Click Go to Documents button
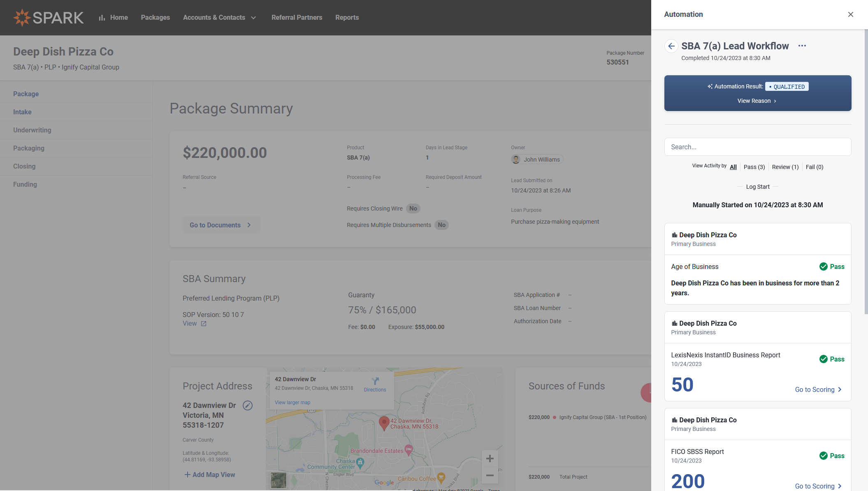This screenshot has width=868, height=491. [221, 225]
